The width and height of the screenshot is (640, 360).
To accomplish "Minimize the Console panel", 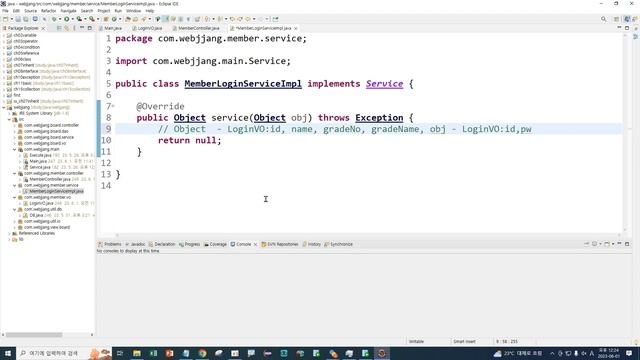I will tap(619, 244).
